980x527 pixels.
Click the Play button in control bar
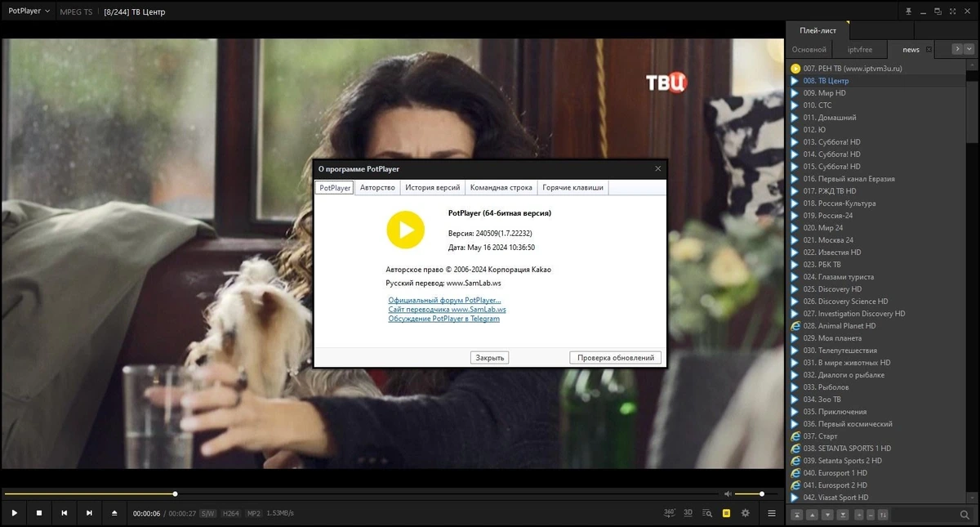14,513
